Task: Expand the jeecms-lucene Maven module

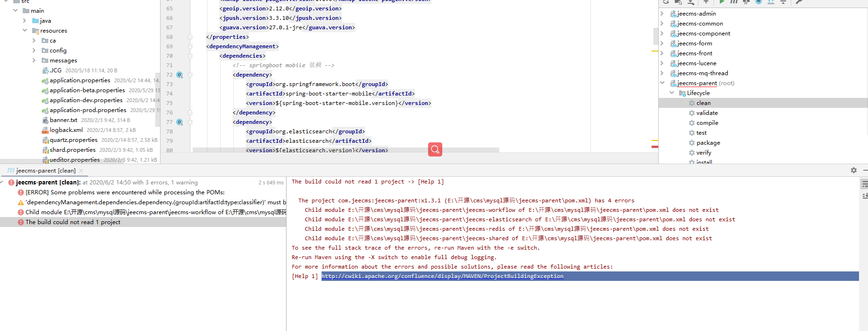Action: [x=662, y=63]
